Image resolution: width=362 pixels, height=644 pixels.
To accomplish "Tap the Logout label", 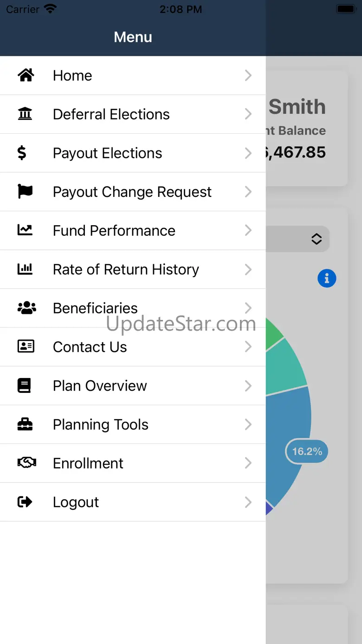I will click(76, 502).
